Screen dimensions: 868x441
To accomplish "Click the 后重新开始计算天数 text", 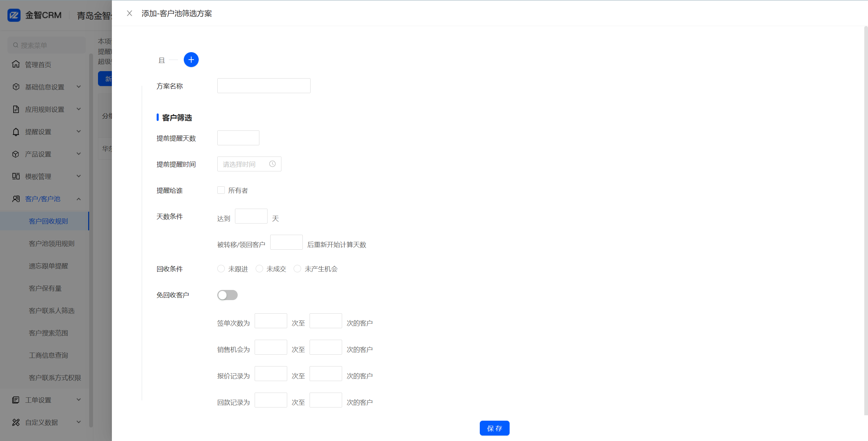I will coord(337,245).
